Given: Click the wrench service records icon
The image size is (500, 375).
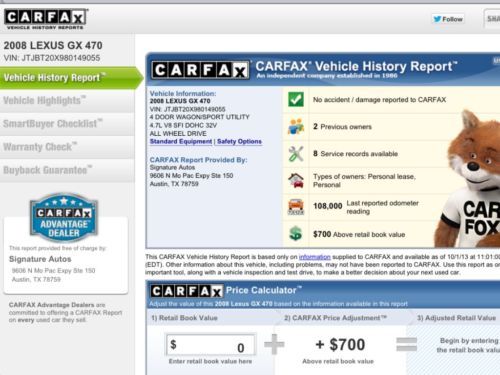Looking at the screenshot, I should pos(296,154).
